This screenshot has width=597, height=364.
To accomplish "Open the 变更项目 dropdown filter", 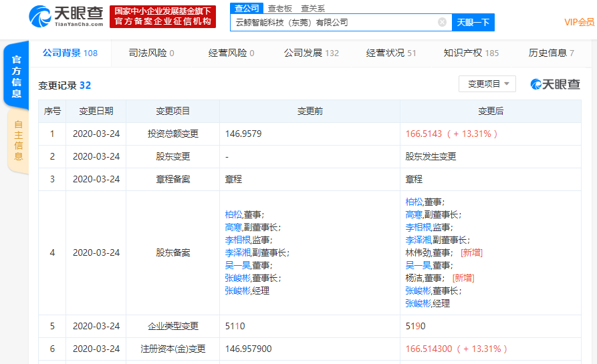I will click(487, 83).
